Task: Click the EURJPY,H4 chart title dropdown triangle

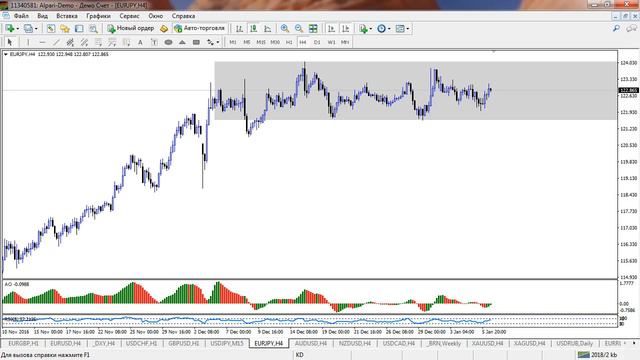Action: coord(6,54)
